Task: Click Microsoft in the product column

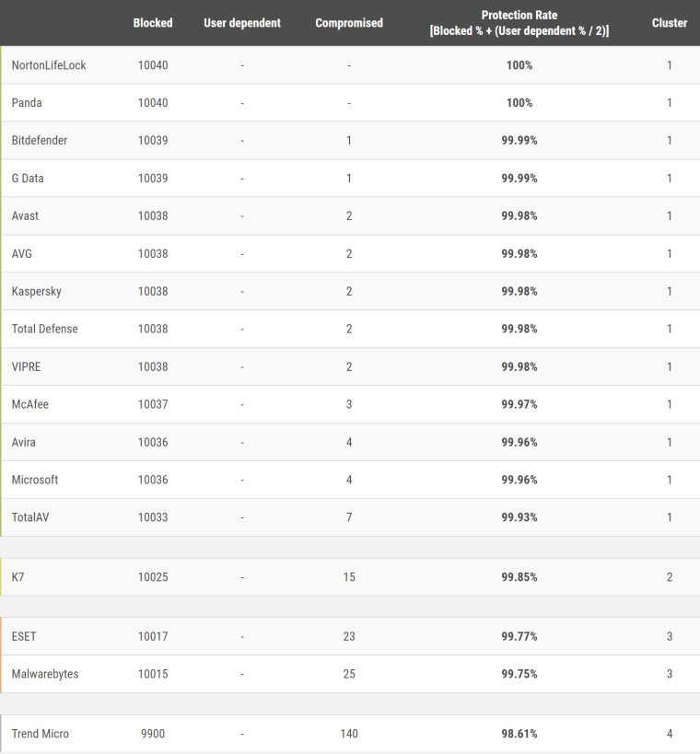Action: [x=35, y=481]
